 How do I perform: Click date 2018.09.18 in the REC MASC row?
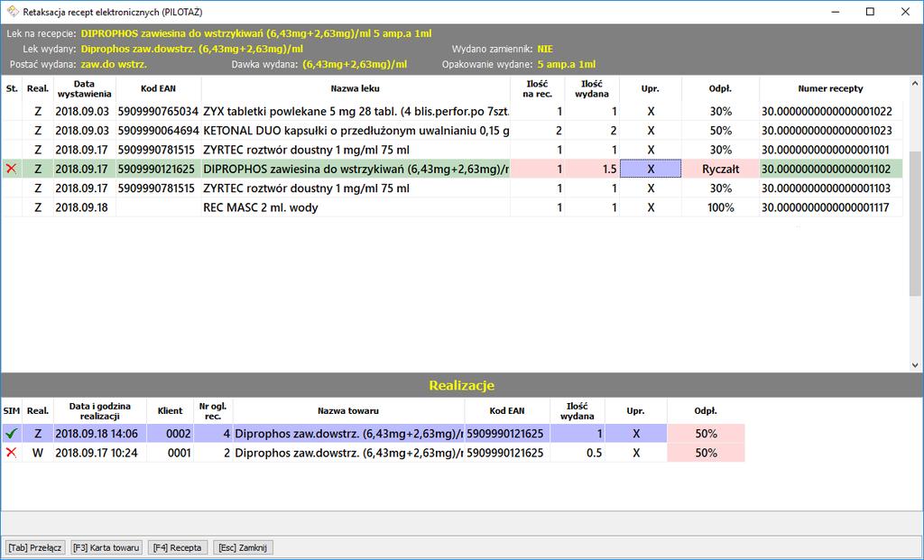pos(82,207)
